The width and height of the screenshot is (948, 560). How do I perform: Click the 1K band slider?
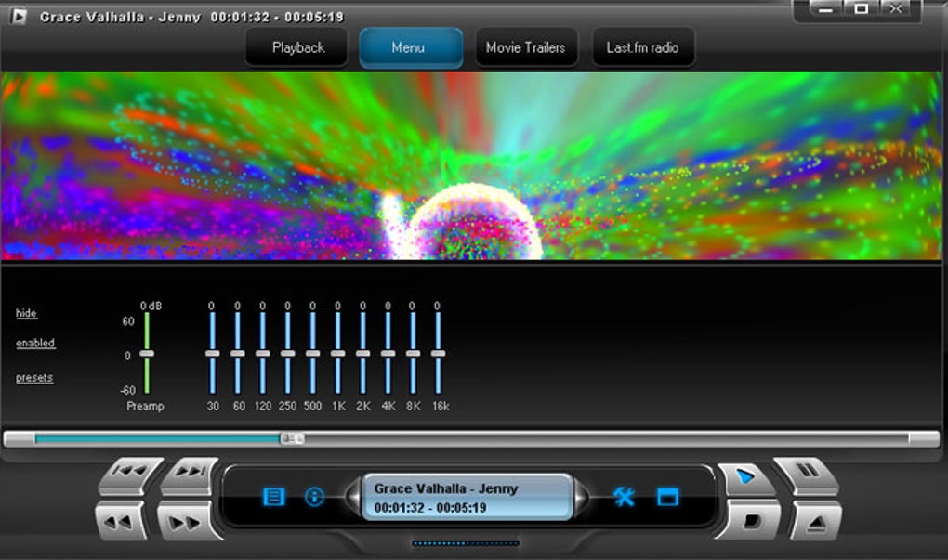338,354
